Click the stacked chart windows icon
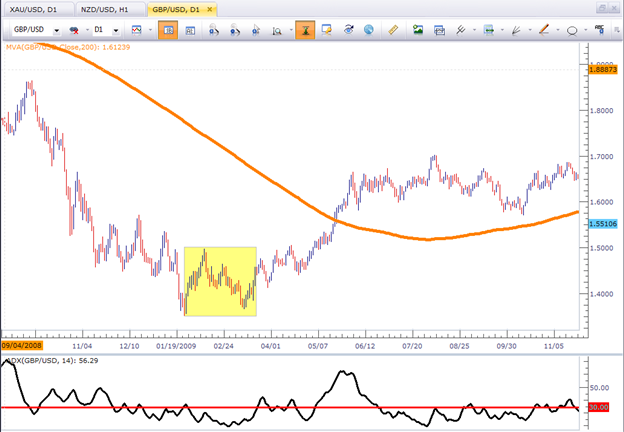 point(439,30)
